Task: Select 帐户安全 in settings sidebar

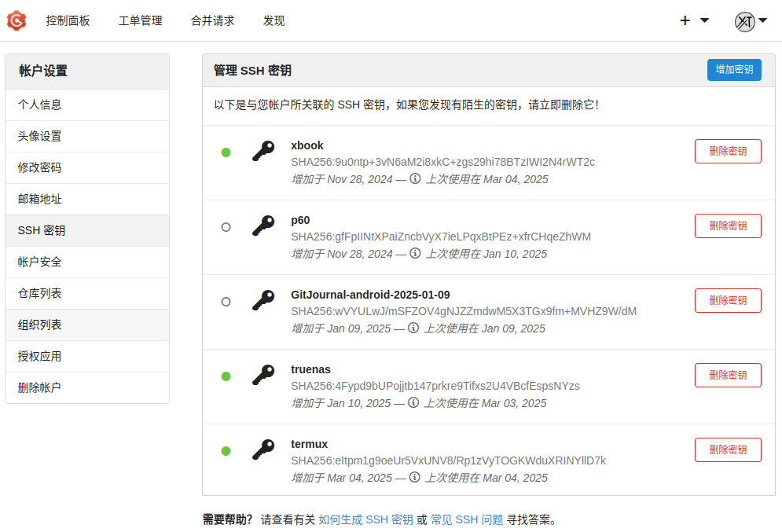Action: 40,262
